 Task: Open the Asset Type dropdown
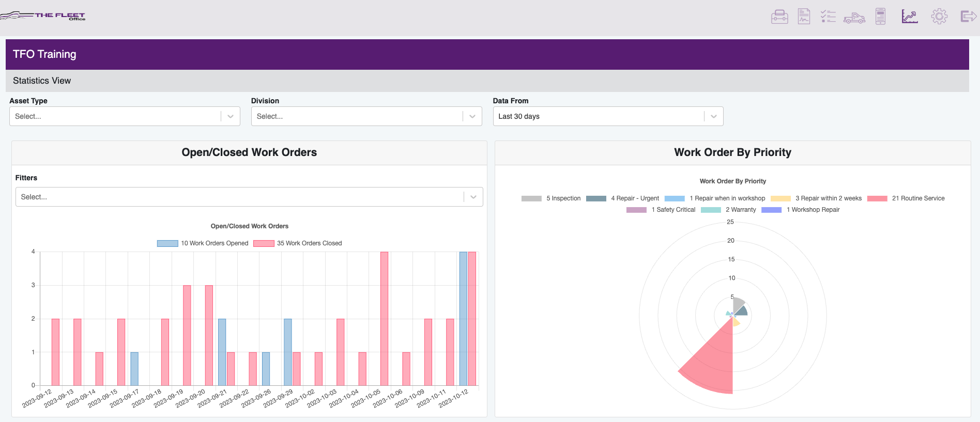coord(125,116)
